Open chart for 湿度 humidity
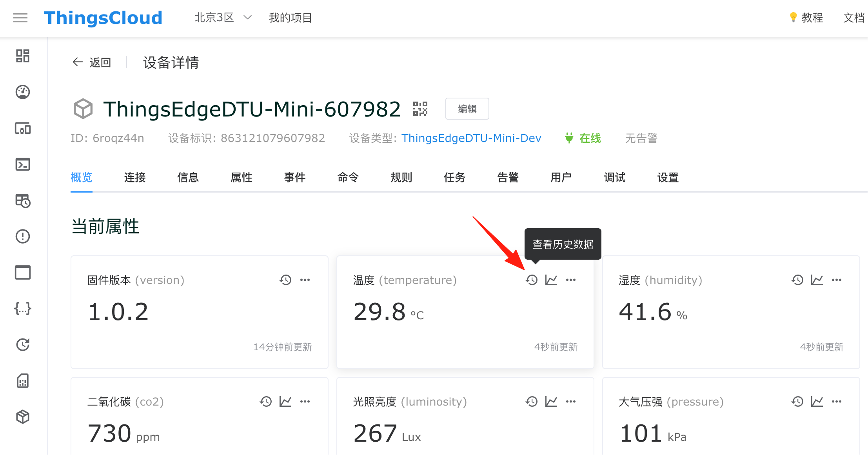Screen dimensions: 868x455 (x=817, y=280)
